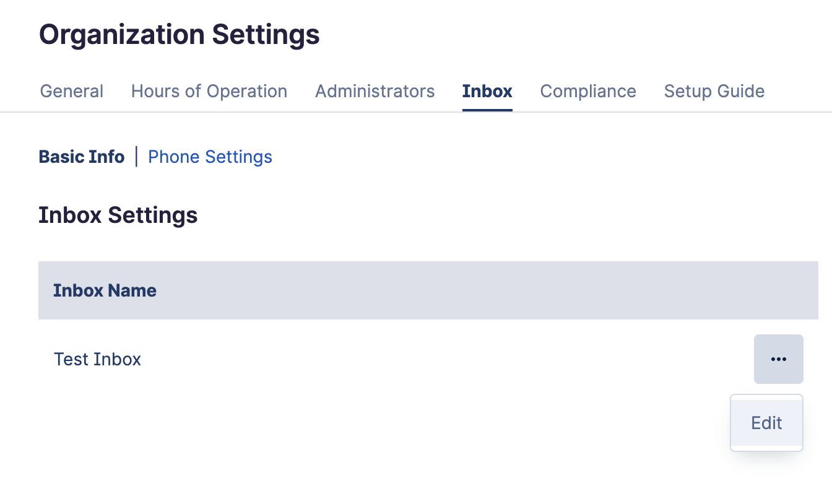Click the Inbox Name column header

coord(105,290)
